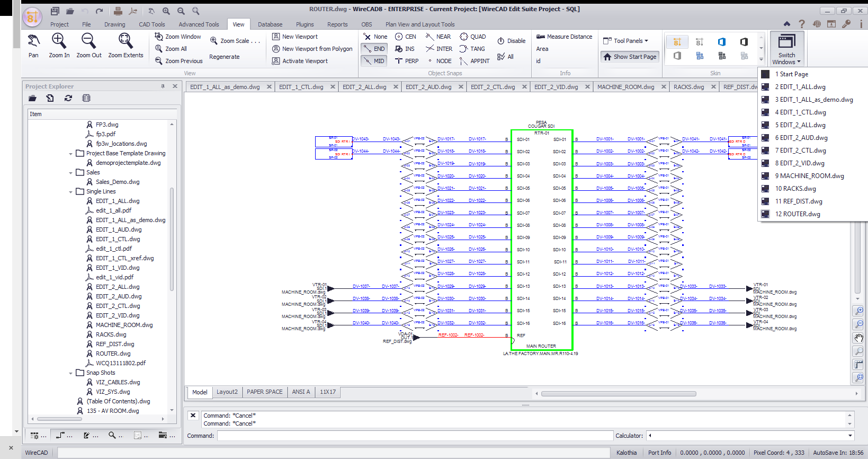Click the key icon in title ribbon area
The height and width of the screenshot is (459, 868).
click(x=846, y=24)
